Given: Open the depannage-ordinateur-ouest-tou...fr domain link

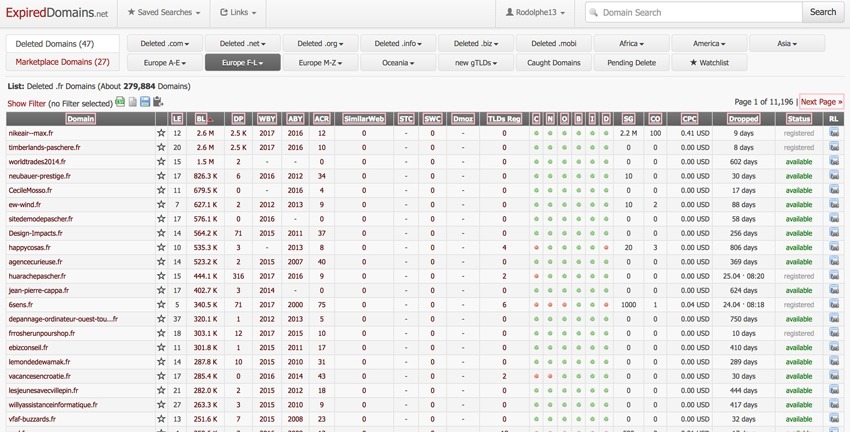Looking at the screenshot, I should (63, 319).
